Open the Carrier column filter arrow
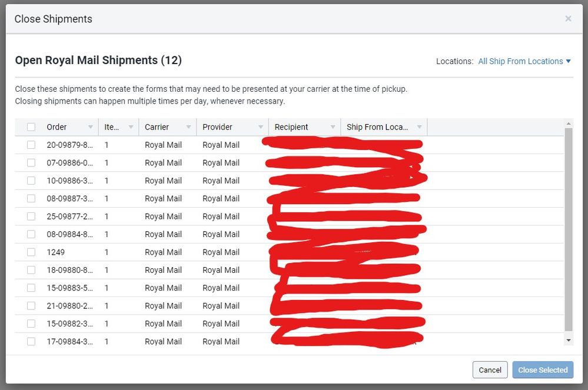Viewport: 588px width, 390px height. click(188, 127)
